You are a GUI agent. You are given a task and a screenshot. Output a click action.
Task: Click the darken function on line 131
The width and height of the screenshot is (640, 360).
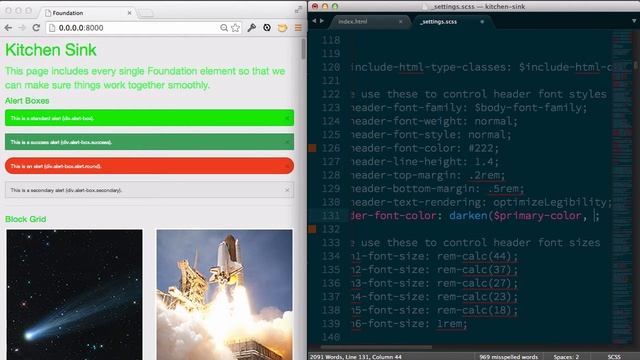[468, 216]
